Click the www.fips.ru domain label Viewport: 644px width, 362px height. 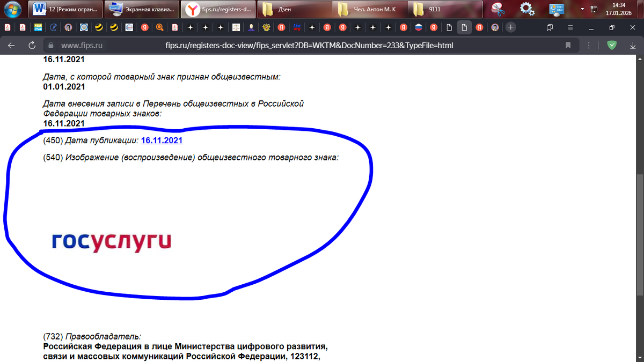(82, 46)
